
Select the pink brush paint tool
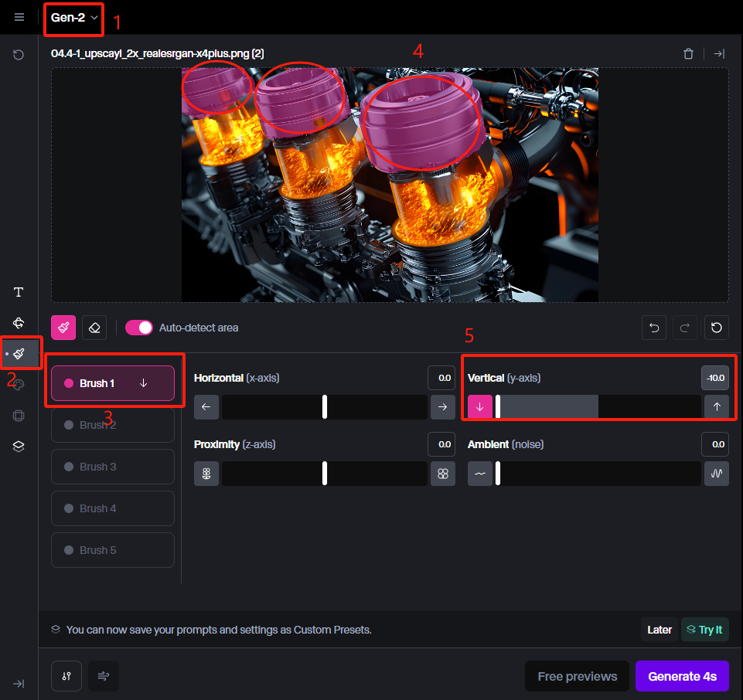click(63, 328)
